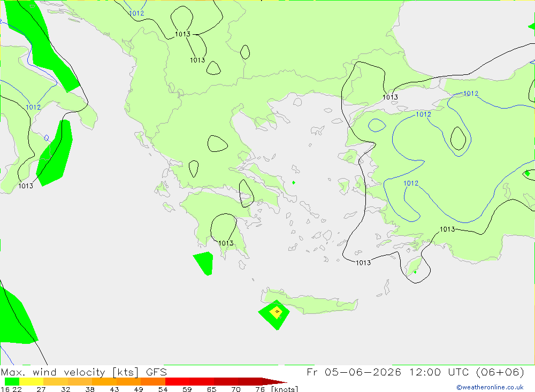Open the weatheronline.co.uk copyright link
This screenshot has height=392, width=535.
(x=490, y=387)
